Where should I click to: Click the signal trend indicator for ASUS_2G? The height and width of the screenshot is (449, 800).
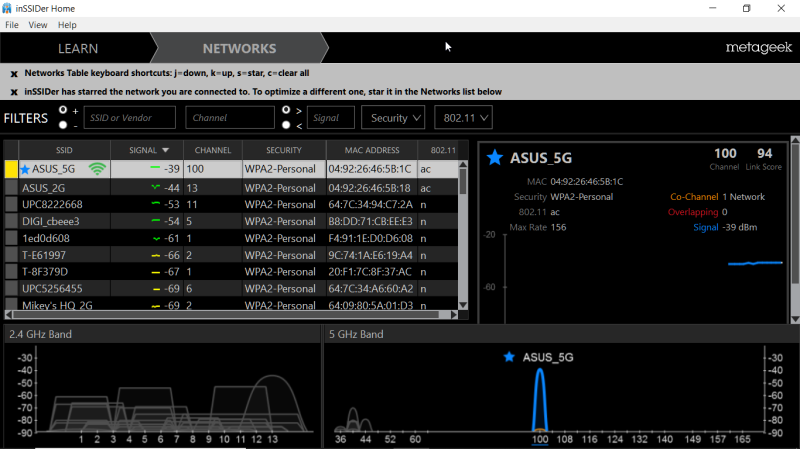click(156, 188)
